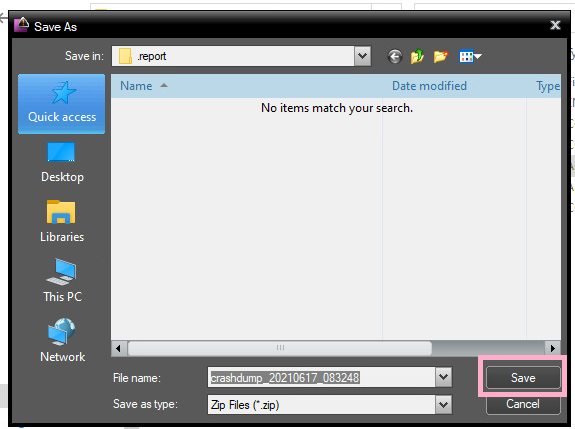Image resolution: width=575 pixels, height=429 pixels.
Task: Open the View menu icon
Action: [x=470, y=56]
